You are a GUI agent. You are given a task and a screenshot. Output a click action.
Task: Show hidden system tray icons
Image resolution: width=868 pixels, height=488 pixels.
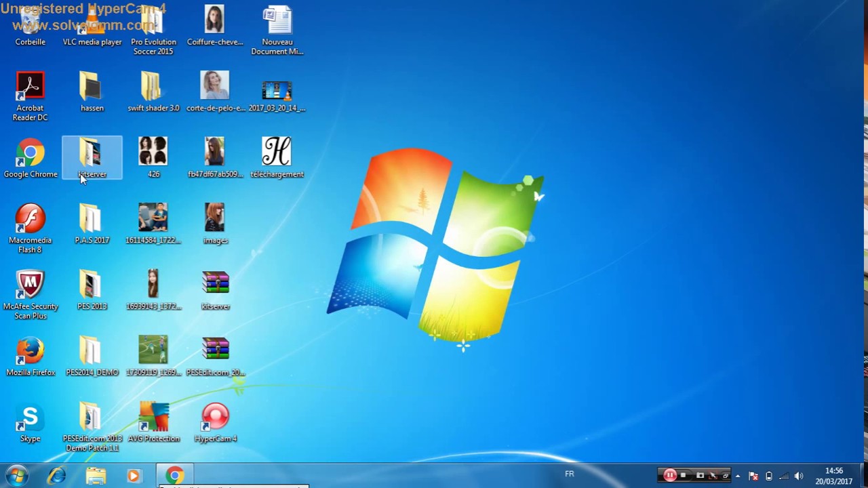(738, 476)
